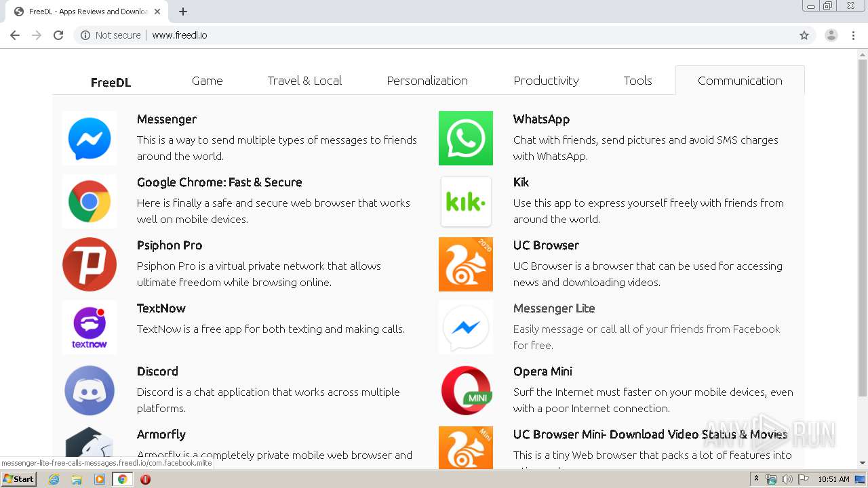The width and height of the screenshot is (868, 488).
Task: Open the Kik title link
Action: (x=521, y=182)
